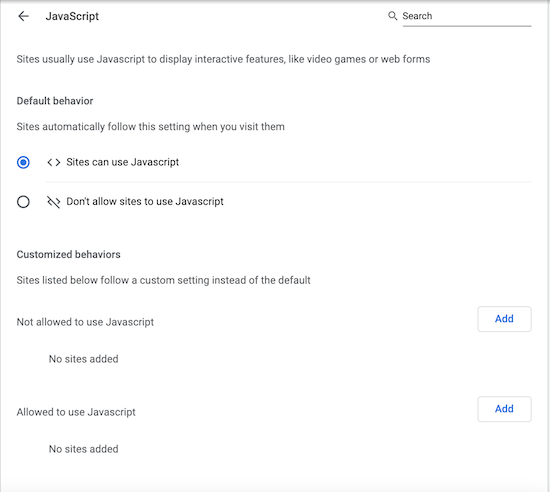Click the JavaScript page title
Image resolution: width=550 pixels, height=492 pixels.
point(72,16)
